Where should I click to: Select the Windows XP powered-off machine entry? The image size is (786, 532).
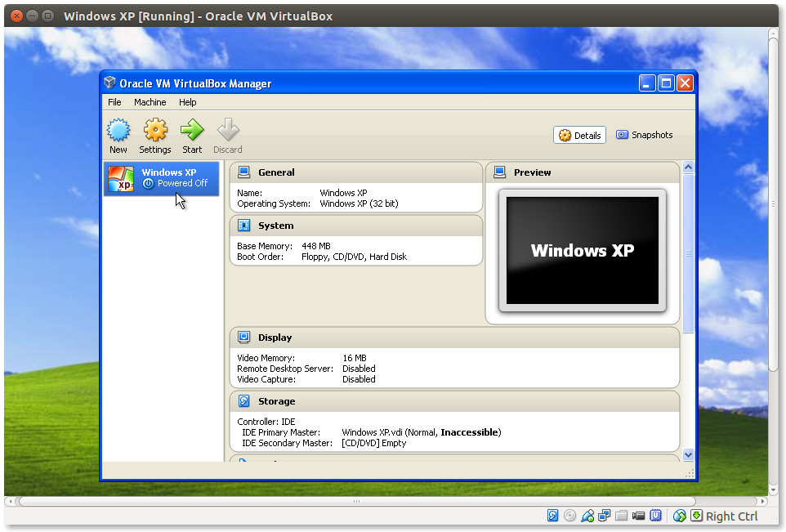(x=162, y=178)
